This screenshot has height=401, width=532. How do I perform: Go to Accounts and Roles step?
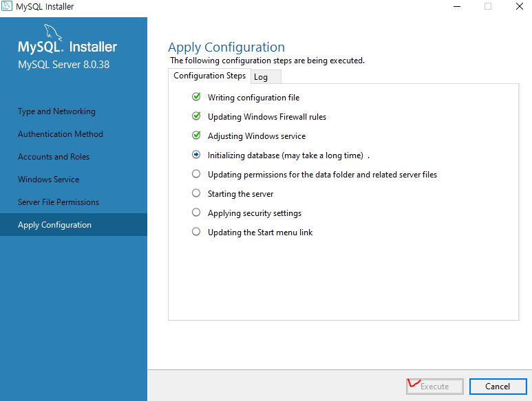point(74,157)
